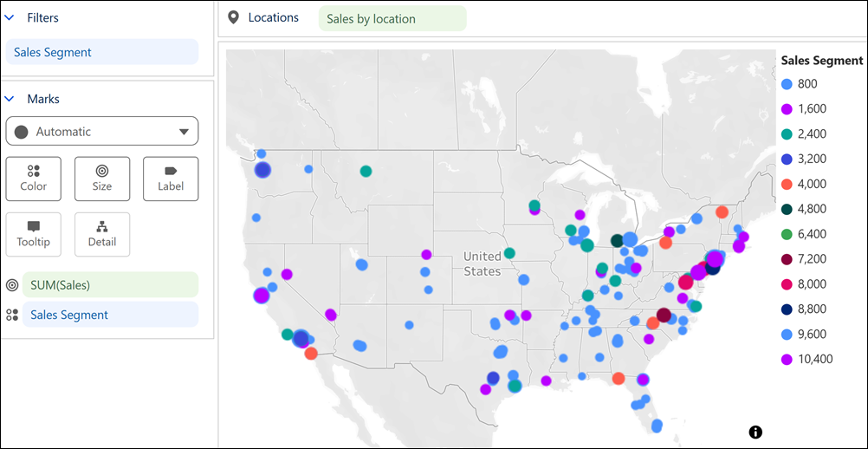Click the map info icon

point(755,431)
